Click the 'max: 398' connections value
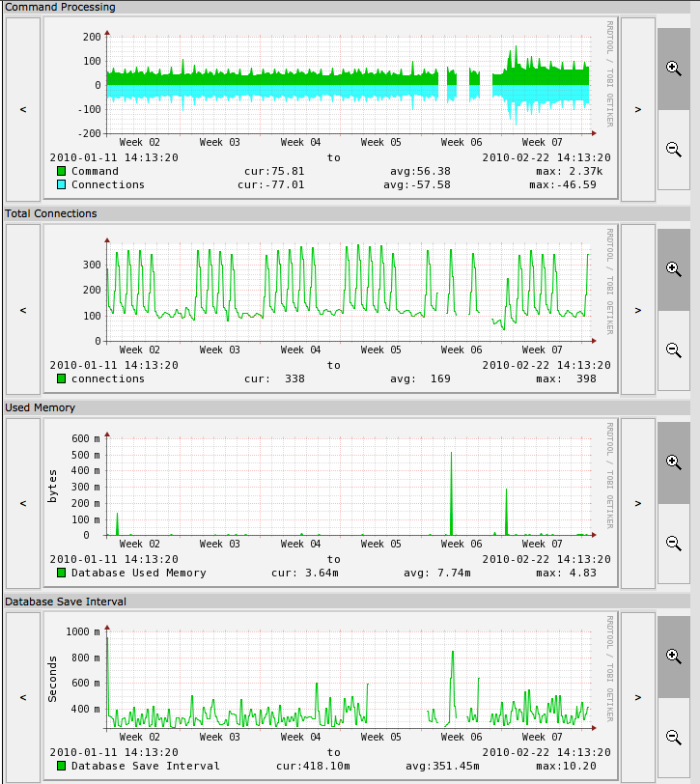The height and width of the screenshot is (784, 700). (566, 379)
